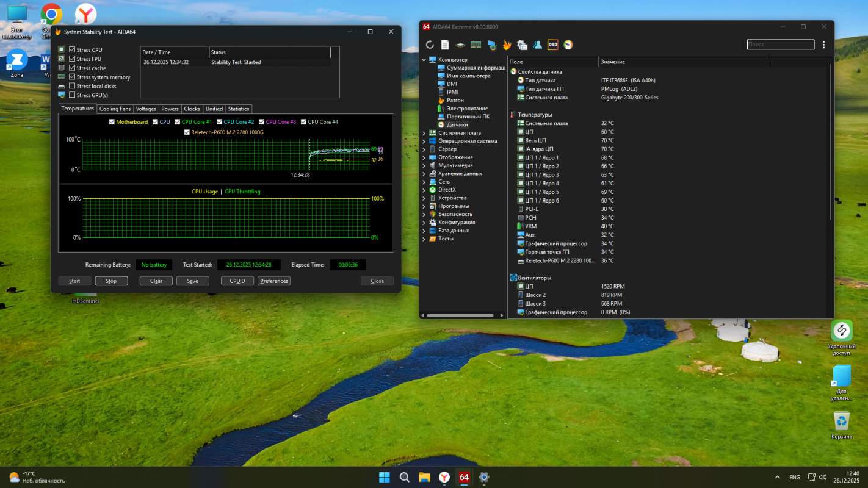Enable the Stress local disks checkbox
Viewport: 868px width, 488px height.
[x=71, y=86]
